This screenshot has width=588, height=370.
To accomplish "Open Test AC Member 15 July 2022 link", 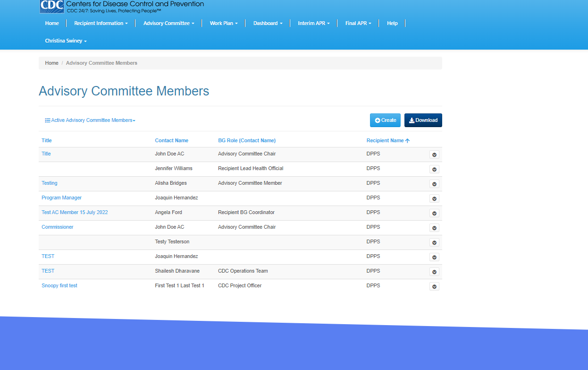I will 75,213.
